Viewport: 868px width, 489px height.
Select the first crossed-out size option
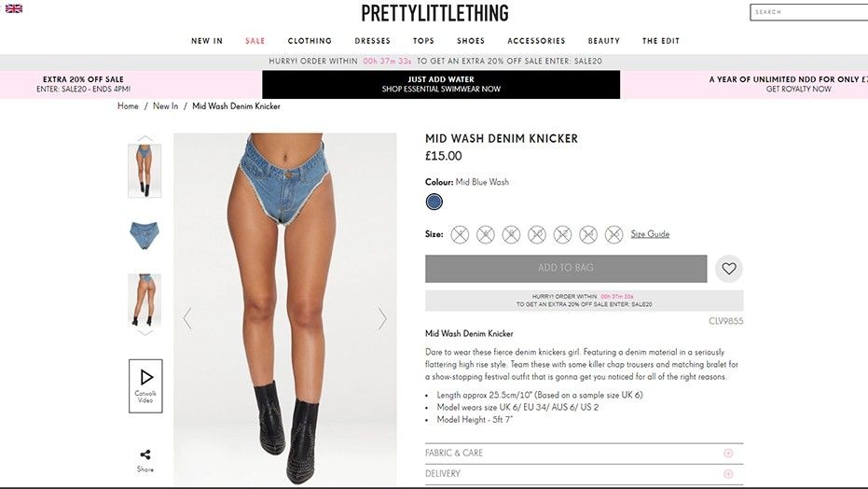tap(460, 234)
